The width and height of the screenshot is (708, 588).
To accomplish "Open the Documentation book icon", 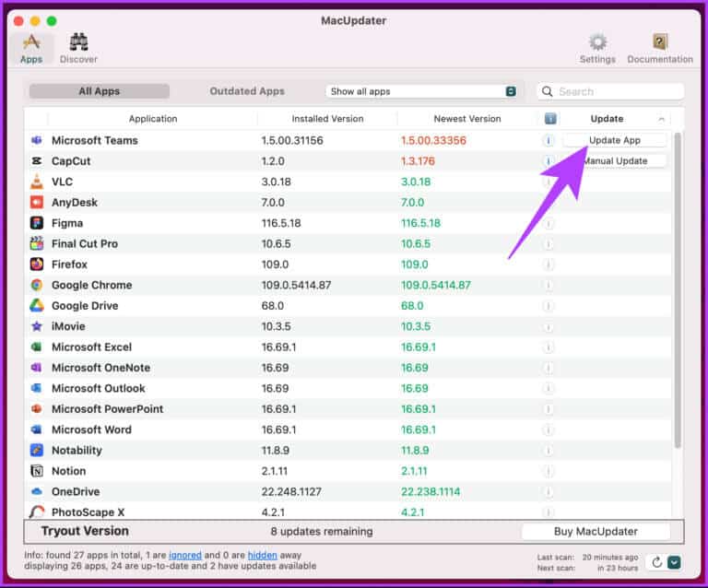I will [x=660, y=49].
